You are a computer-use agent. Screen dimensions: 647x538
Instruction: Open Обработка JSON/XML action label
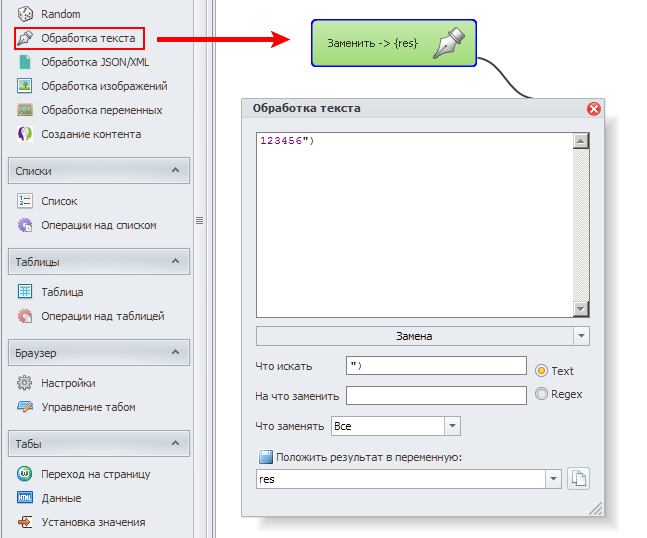(x=95, y=62)
